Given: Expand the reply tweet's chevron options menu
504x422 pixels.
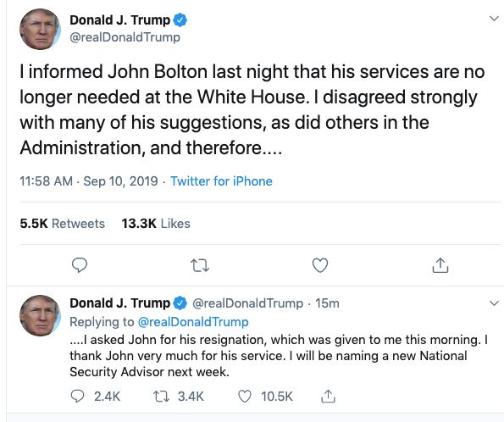Looking at the screenshot, I should (x=494, y=303).
